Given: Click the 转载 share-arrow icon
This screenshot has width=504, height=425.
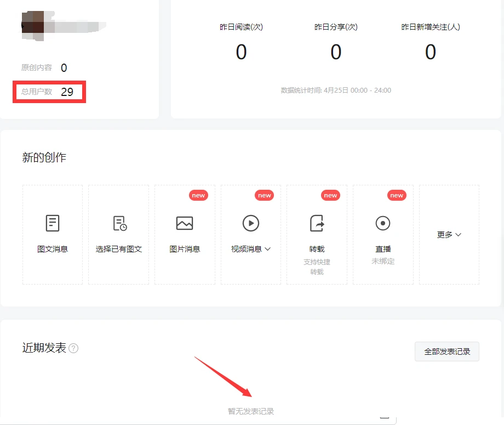Looking at the screenshot, I should click(317, 223).
